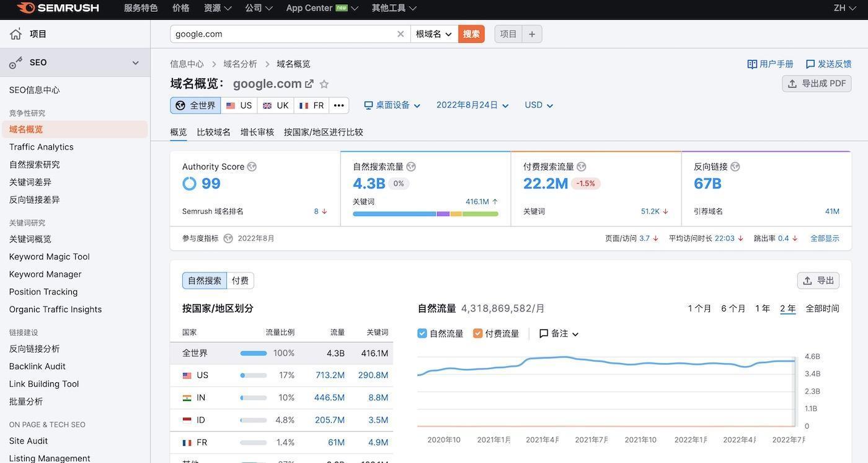Click globe icon beside Authority Score
This screenshot has width=868, height=463.
click(252, 167)
